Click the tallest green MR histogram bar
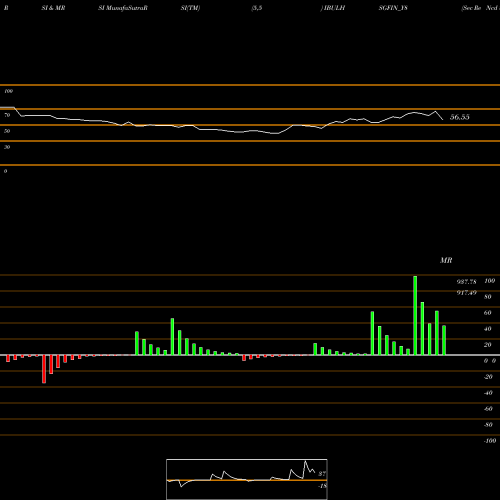 tap(415, 315)
